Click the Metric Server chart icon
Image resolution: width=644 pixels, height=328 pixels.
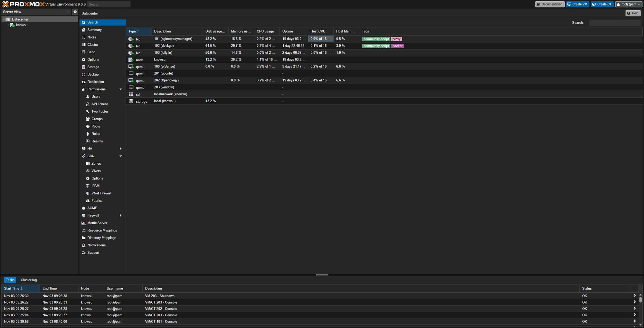(x=84, y=223)
